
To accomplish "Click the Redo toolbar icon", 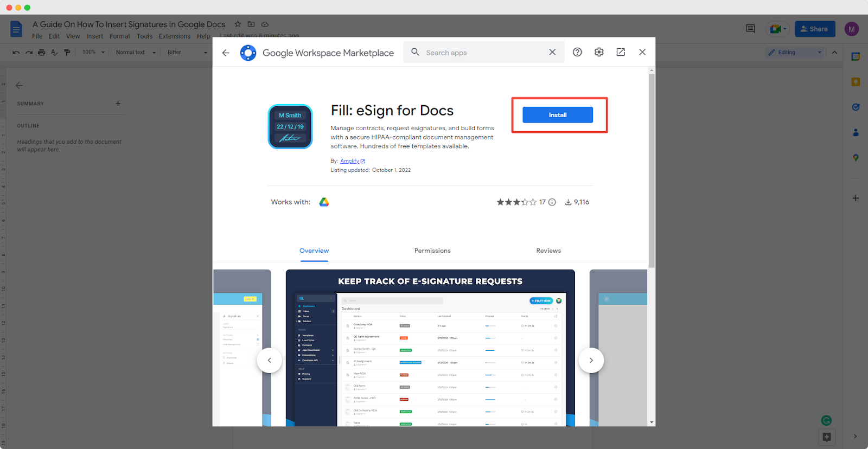I will pyautogui.click(x=29, y=53).
